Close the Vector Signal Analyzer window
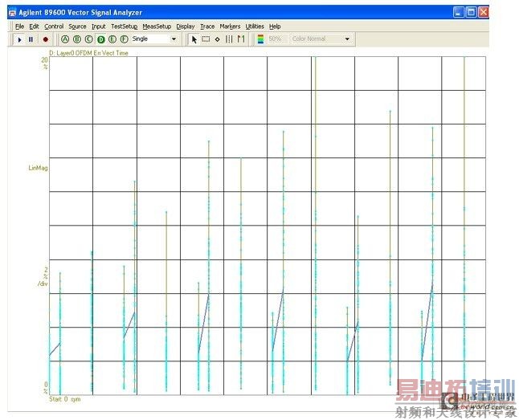 click(x=484, y=12)
